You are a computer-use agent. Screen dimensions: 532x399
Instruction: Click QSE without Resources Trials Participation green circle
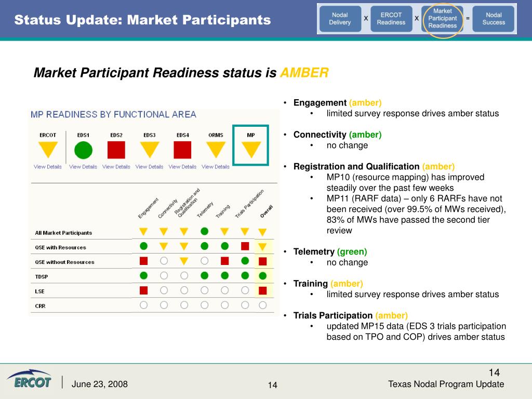click(245, 261)
